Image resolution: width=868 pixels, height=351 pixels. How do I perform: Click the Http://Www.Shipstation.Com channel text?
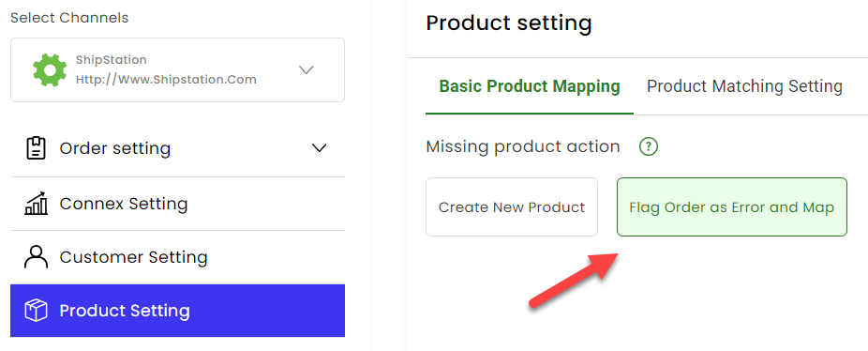click(166, 79)
